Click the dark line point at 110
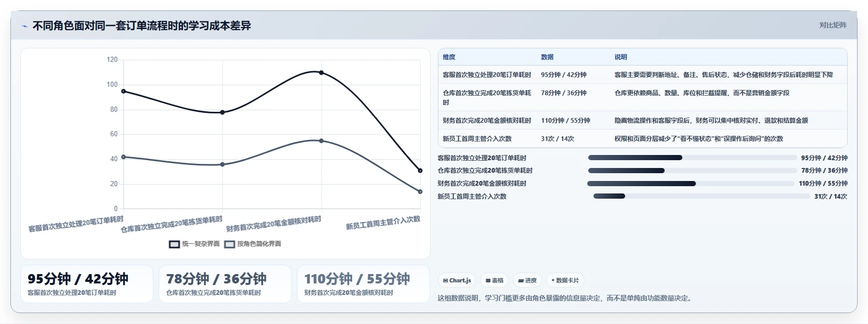Viewport: 868px width, 324px height. click(321, 73)
